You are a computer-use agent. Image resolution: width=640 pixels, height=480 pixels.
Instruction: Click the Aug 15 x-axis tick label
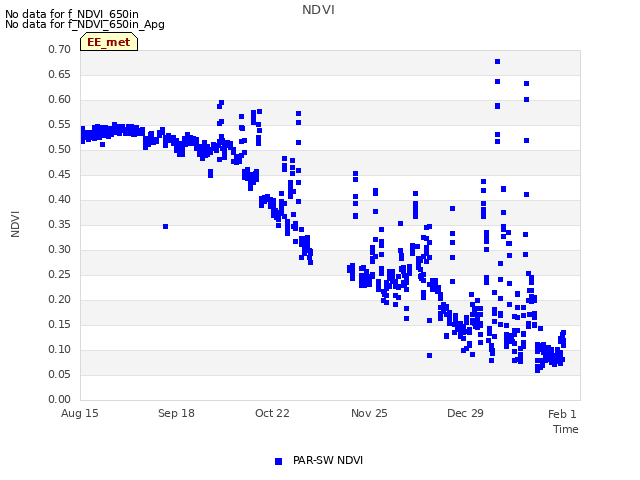click(x=80, y=413)
